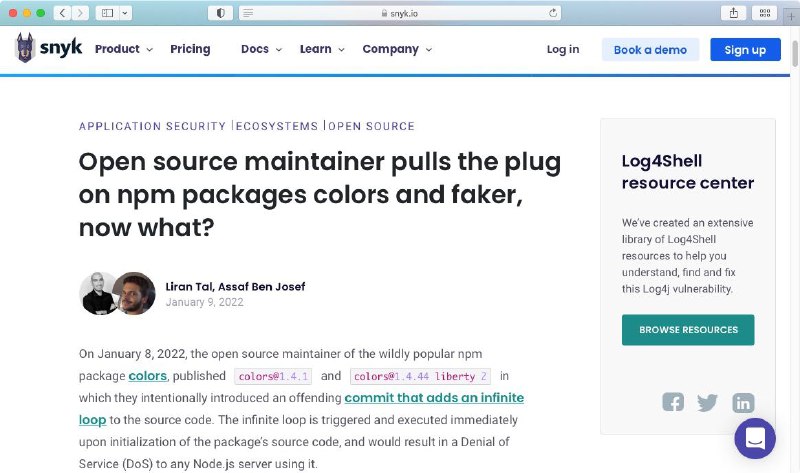Open the chat widget bubble
800x473 pixels.
tap(755, 438)
